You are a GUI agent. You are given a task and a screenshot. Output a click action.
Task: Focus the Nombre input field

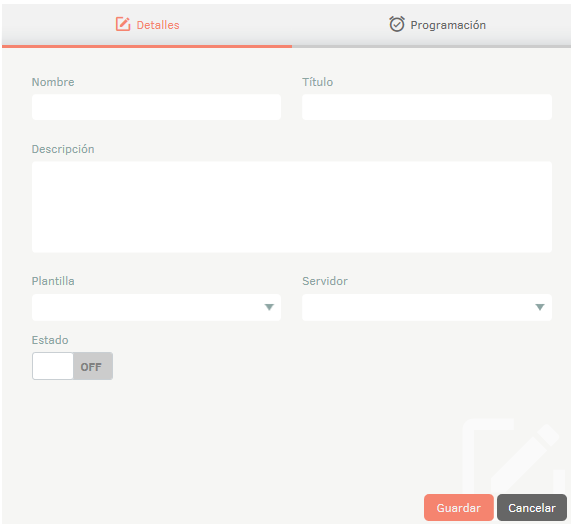[x=156, y=107]
